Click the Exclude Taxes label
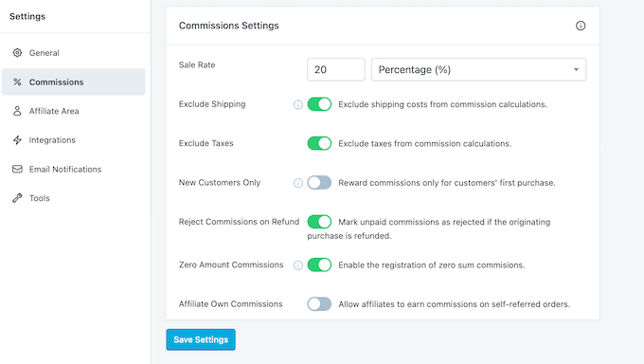This screenshot has width=644, height=364. pos(206,143)
